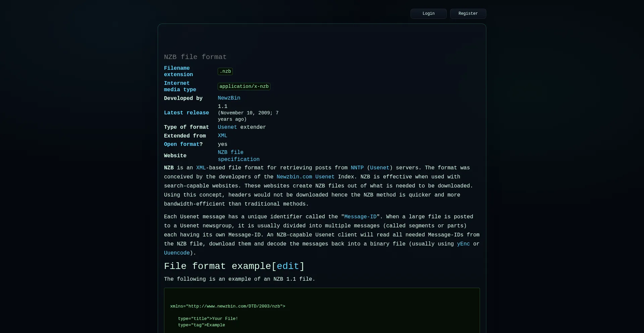This screenshot has width=644, height=333.
Task: Open the NZB file specification website link
Action: coord(238,156)
